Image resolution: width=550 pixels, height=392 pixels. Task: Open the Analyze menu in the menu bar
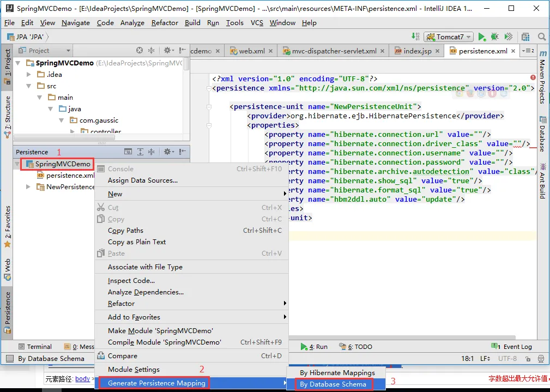[x=132, y=23]
